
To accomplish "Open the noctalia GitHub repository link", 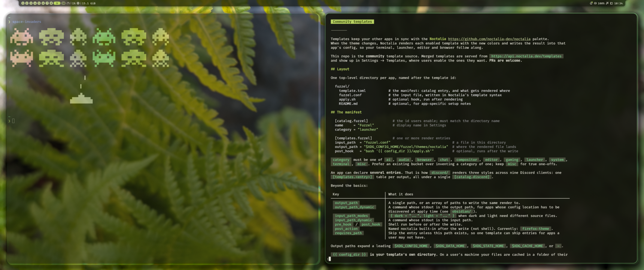I will [489, 39].
